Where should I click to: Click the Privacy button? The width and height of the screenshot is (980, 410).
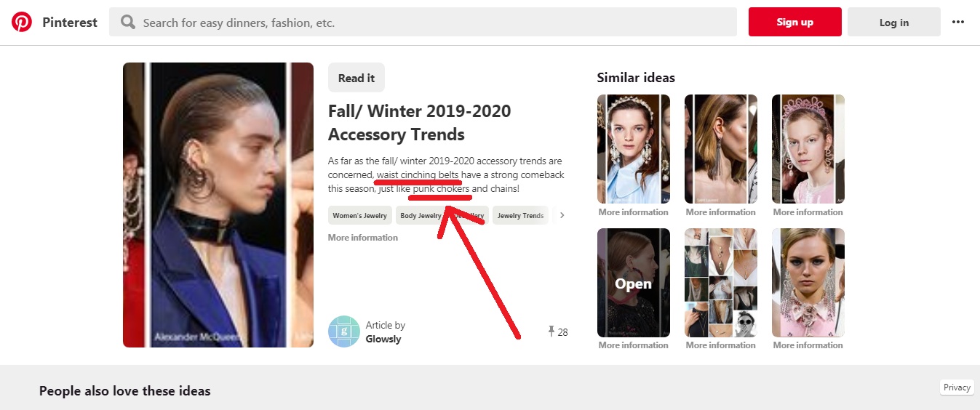point(957,387)
